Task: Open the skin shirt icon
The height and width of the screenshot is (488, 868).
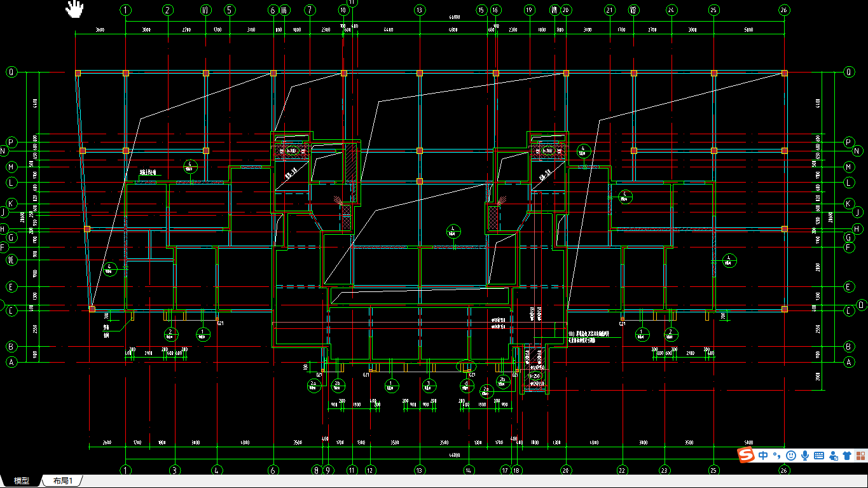Action: [x=847, y=456]
